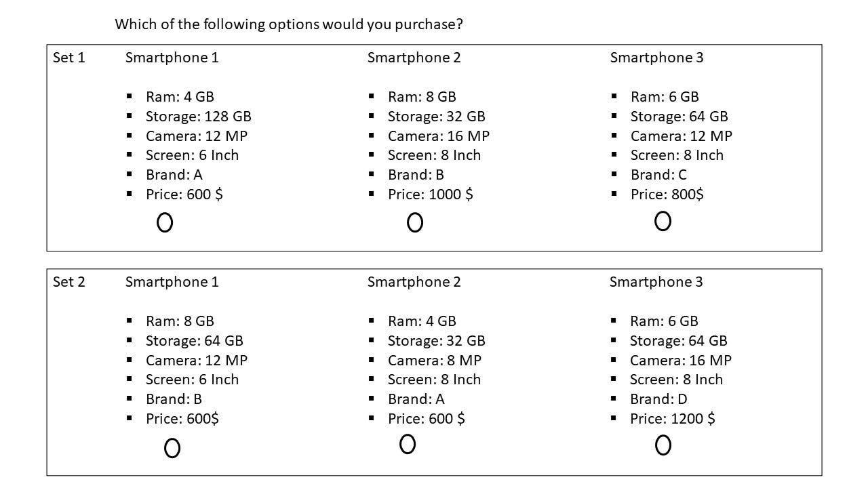Screen dimensions: 868x488
Task: Click the Set 2 label
Action: coord(69,282)
